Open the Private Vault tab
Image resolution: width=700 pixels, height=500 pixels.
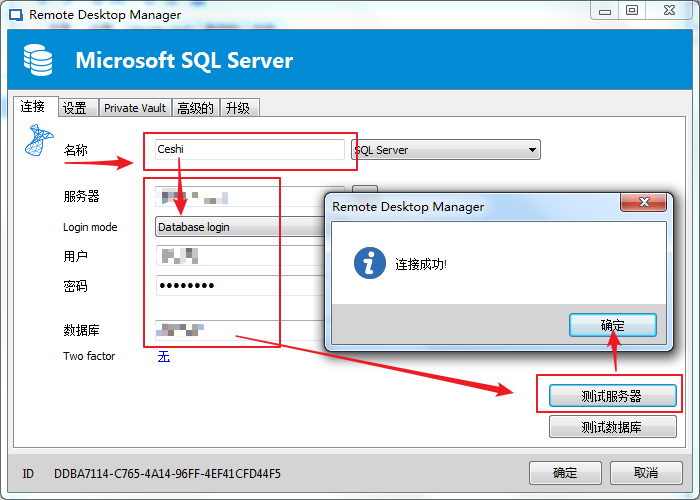click(135, 108)
